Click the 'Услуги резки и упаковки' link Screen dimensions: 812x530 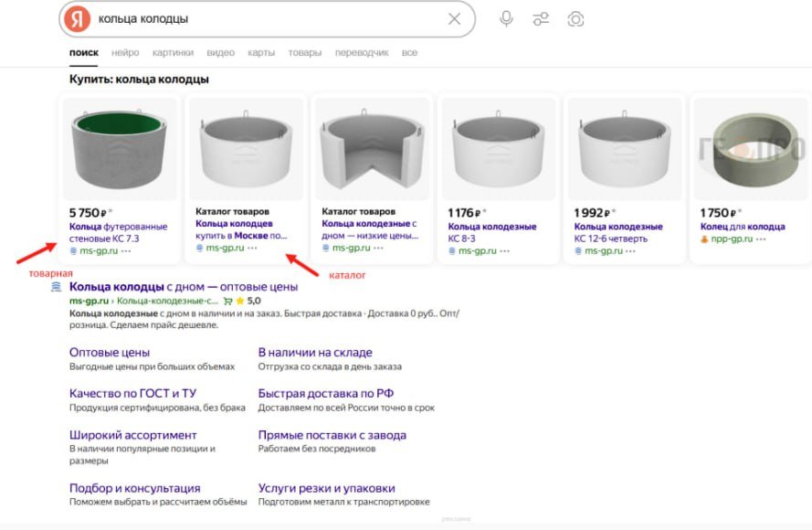coord(327,488)
